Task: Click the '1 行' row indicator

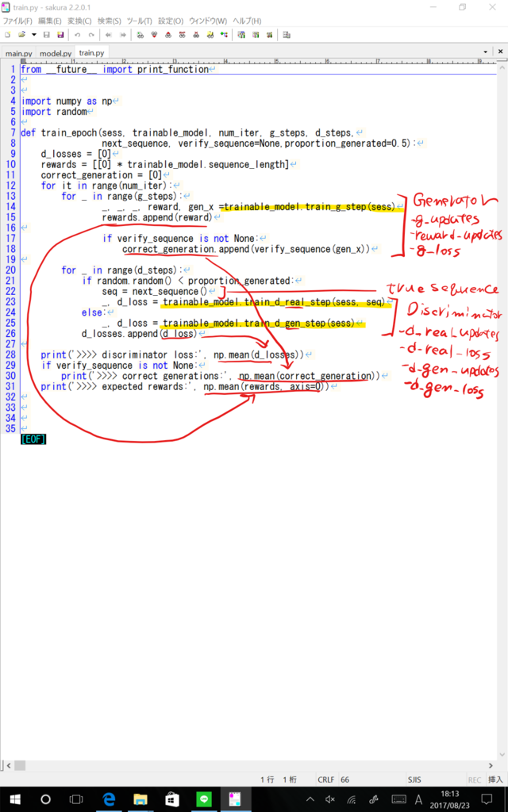Action: [x=267, y=779]
